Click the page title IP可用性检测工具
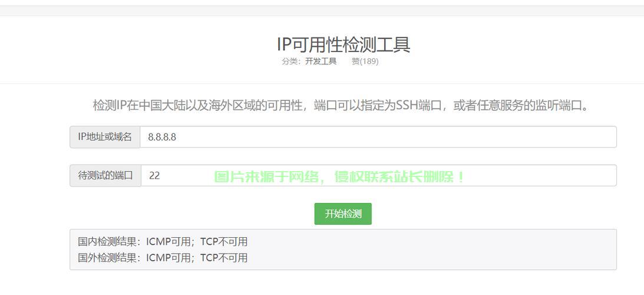644x295 pixels. 344,44
